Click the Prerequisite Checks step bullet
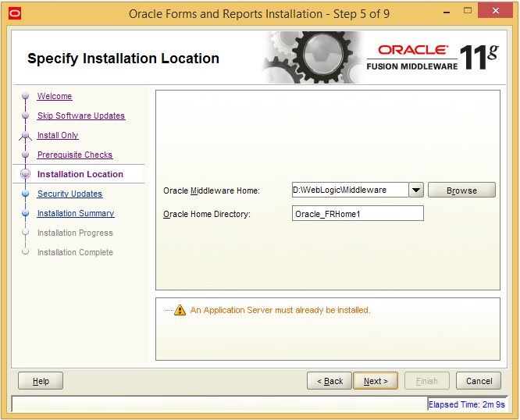This screenshot has width=520, height=420. 26,155
